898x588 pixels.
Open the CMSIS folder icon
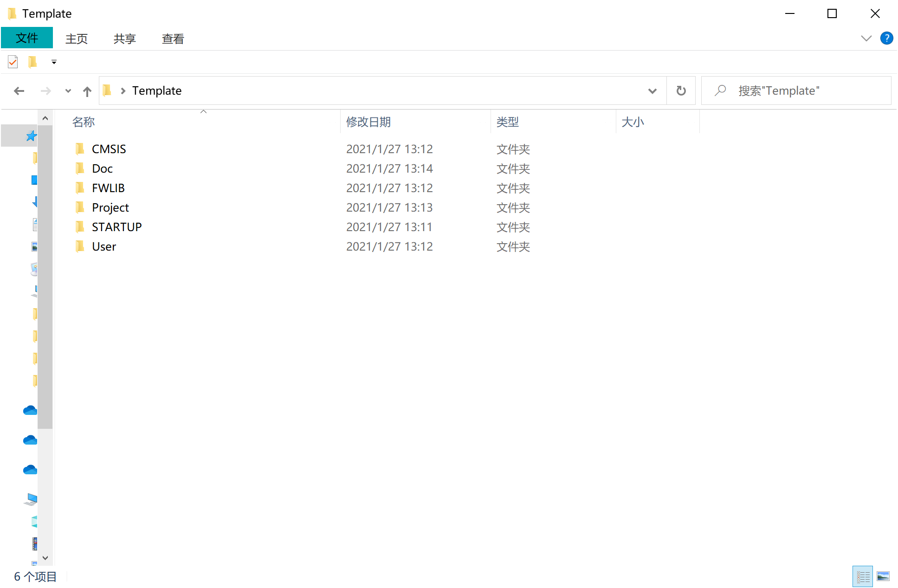[x=80, y=149]
